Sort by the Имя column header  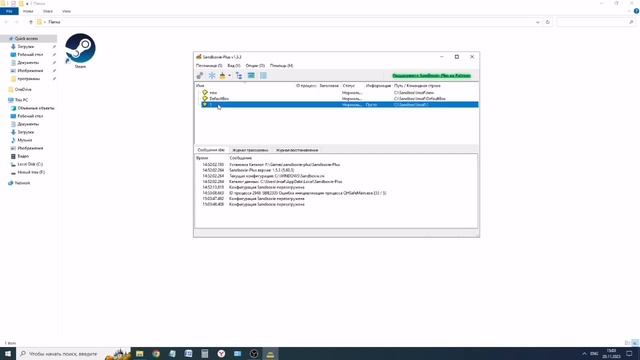(x=200, y=86)
